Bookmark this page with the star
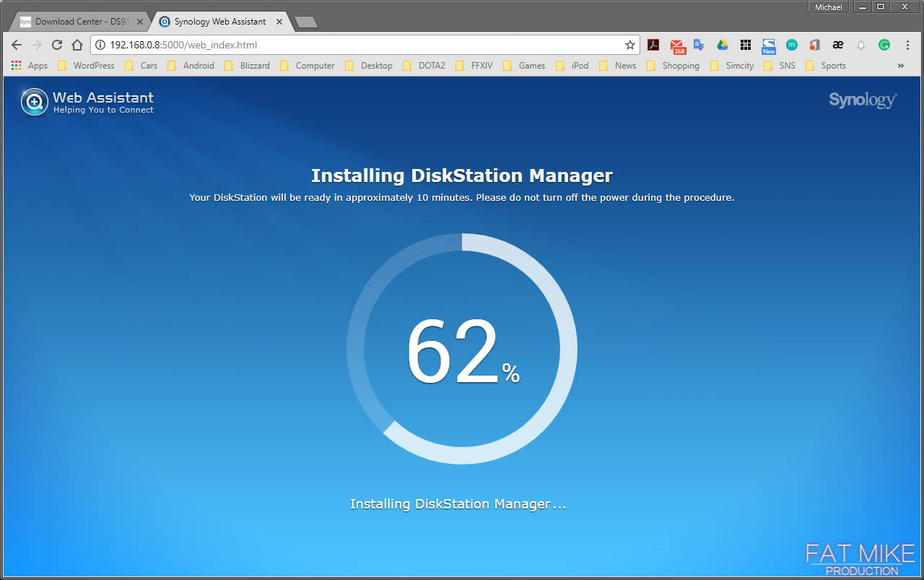The width and height of the screenshot is (924, 580). click(630, 45)
